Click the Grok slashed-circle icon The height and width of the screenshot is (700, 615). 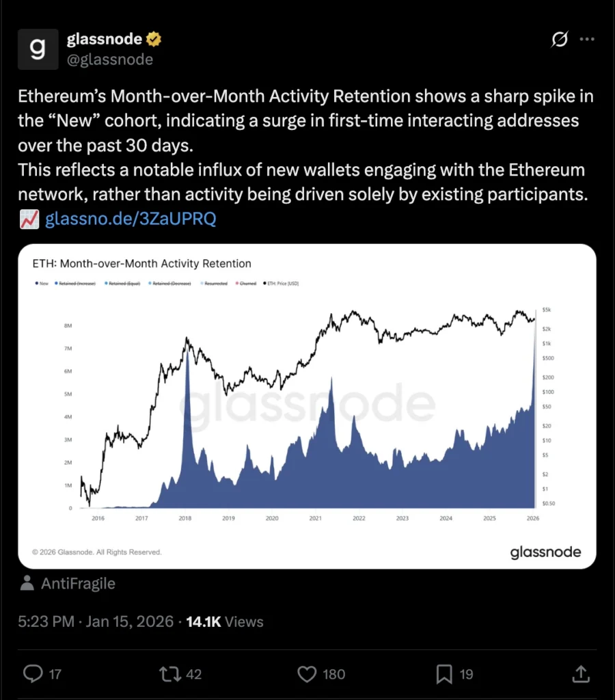pyautogui.click(x=560, y=39)
